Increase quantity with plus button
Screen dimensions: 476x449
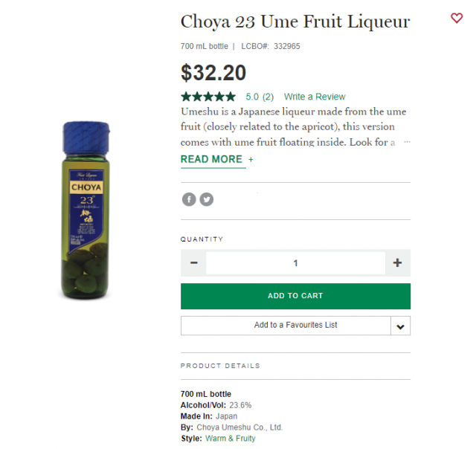click(397, 263)
